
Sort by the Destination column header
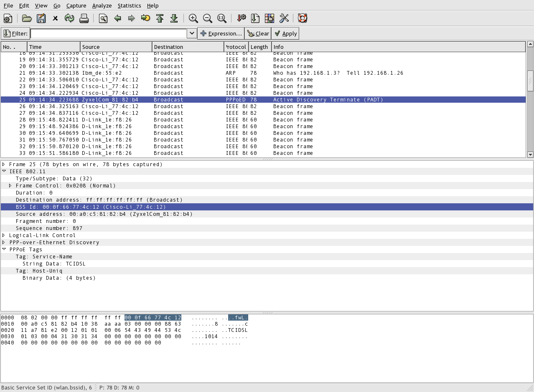(x=188, y=47)
